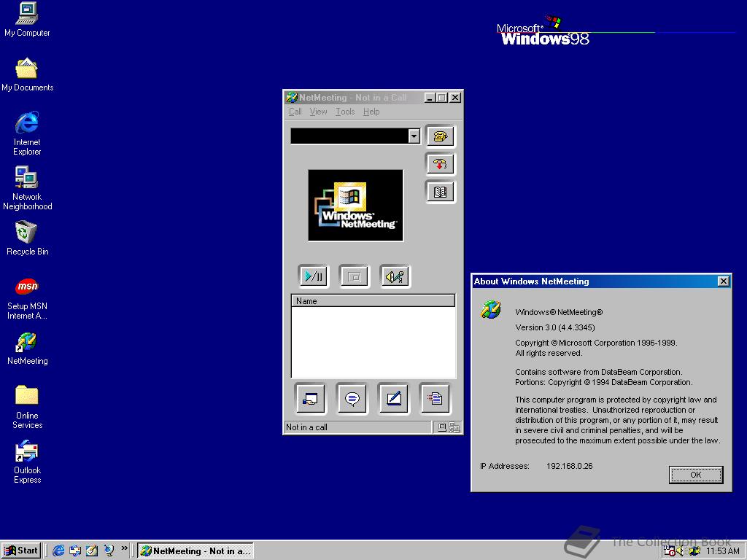Screen dimensions: 747x560
Task: Click the Start button
Action: 21,551
